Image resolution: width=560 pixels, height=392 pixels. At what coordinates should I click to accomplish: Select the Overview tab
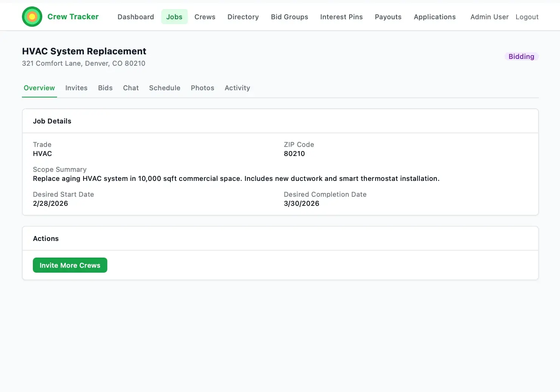39,88
